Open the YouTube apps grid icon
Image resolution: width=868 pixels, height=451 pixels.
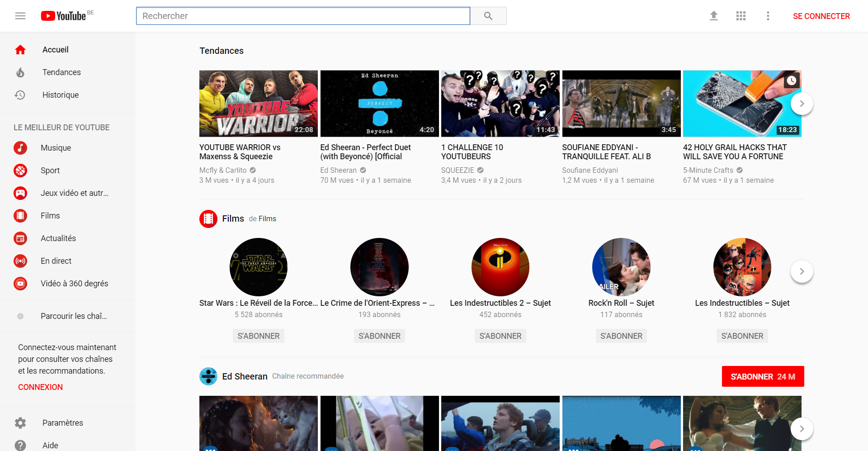point(741,16)
